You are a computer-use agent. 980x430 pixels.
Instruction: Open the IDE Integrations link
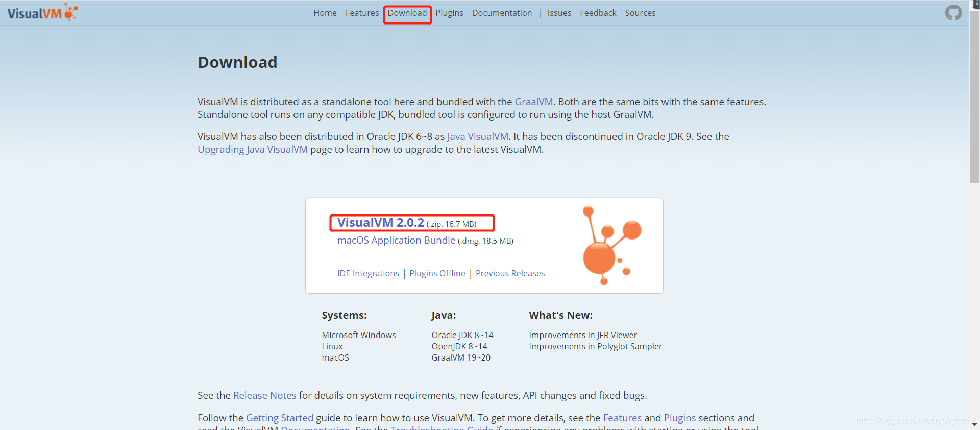coord(368,273)
